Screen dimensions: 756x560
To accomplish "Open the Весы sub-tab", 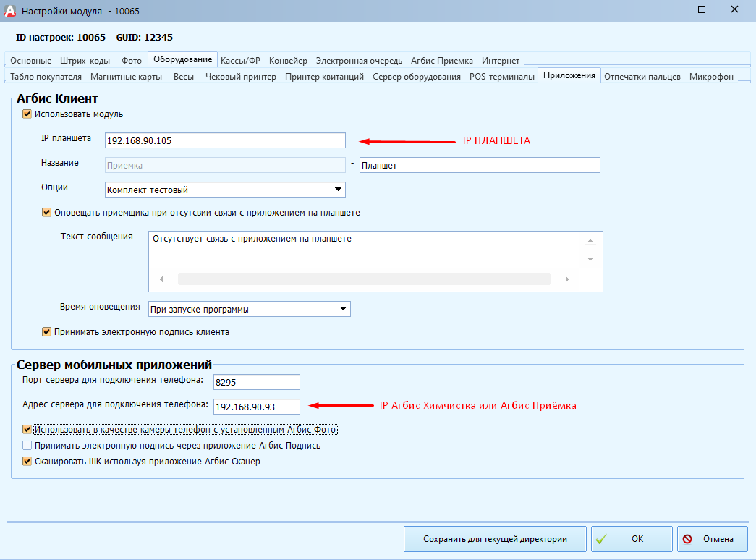I will tap(184, 77).
